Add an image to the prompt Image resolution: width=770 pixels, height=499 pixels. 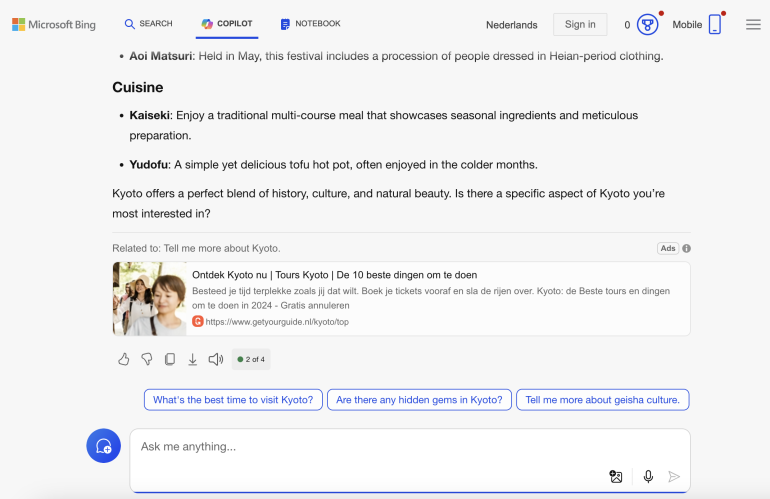tap(616, 476)
